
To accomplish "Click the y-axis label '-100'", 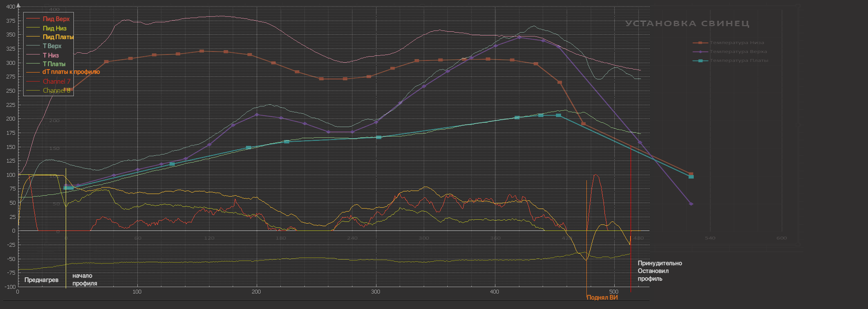I will click(9, 287).
